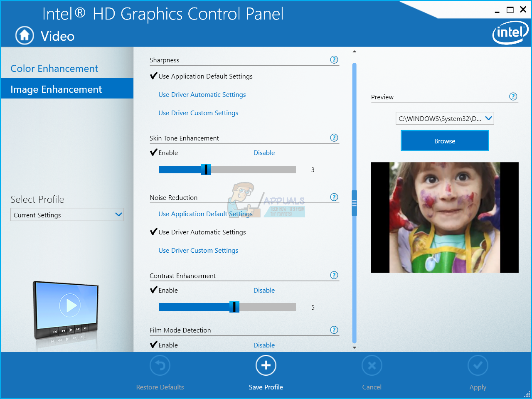The width and height of the screenshot is (532, 399).
Task: Click the vertical scrollbar thumb
Action: (x=355, y=203)
